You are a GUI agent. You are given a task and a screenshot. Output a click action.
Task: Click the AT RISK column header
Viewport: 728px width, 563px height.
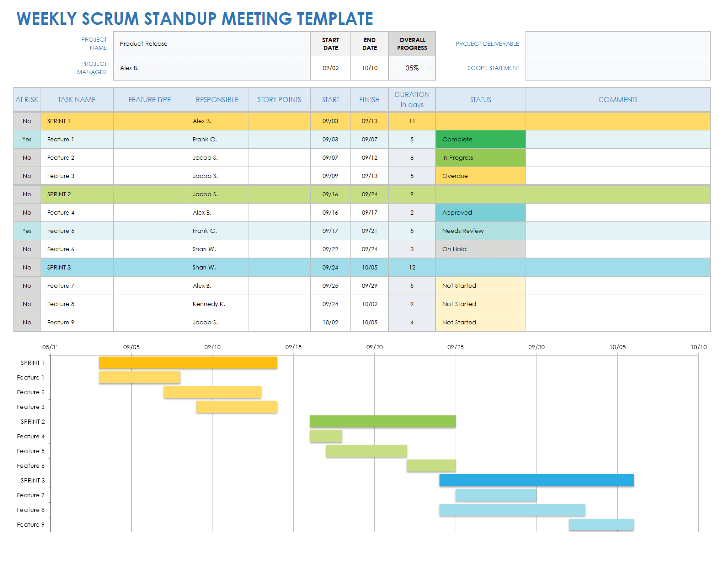pyautogui.click(x=27, y=100)
